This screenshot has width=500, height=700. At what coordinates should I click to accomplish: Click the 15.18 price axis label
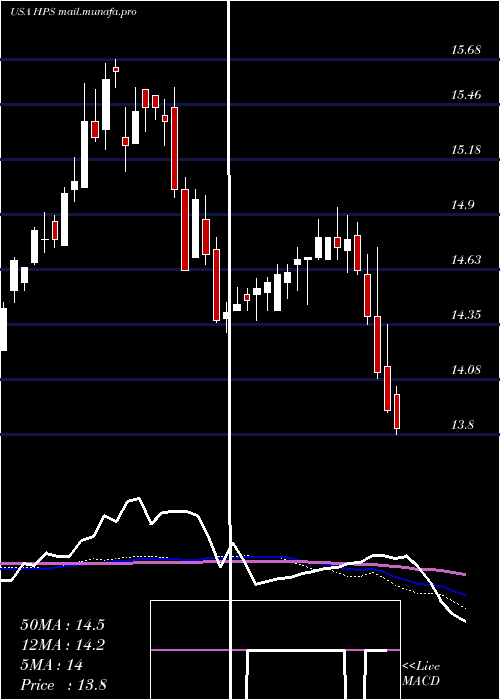[x=466, y=150]
